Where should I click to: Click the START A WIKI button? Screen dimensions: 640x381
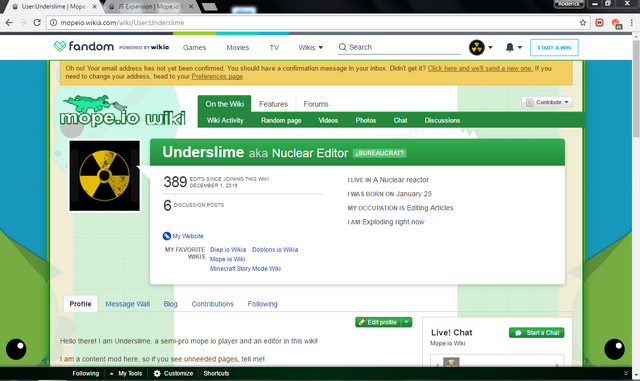point(554,48)
